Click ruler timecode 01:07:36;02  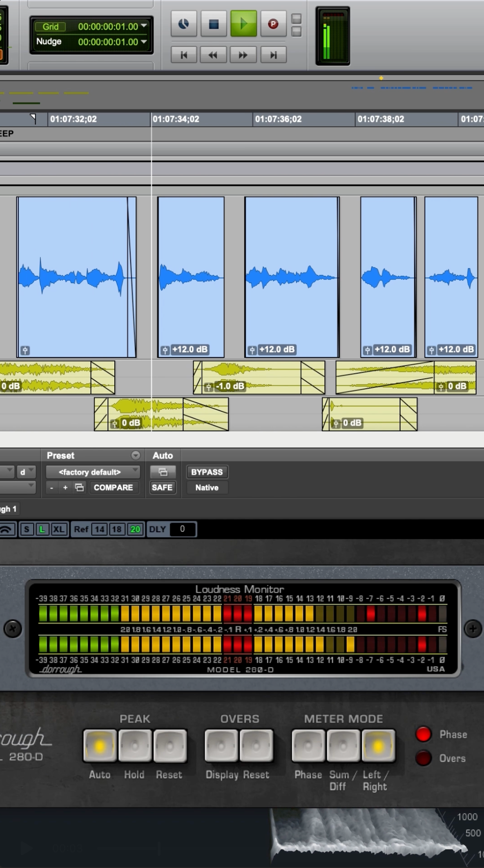point(278,119)
